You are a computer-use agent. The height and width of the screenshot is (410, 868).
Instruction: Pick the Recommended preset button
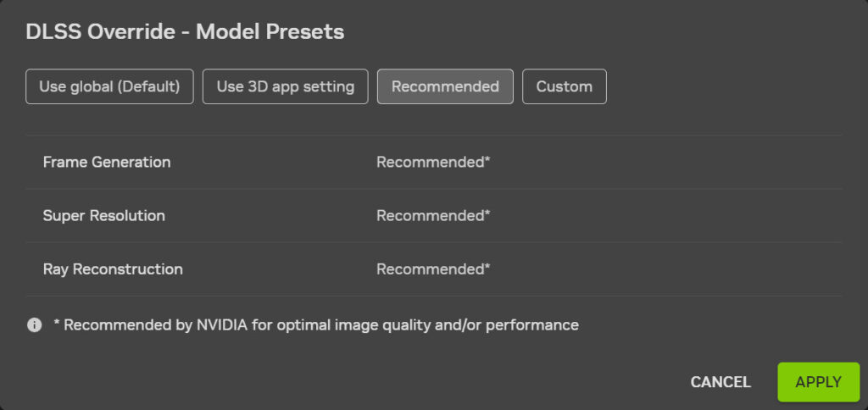coord(445,86)
